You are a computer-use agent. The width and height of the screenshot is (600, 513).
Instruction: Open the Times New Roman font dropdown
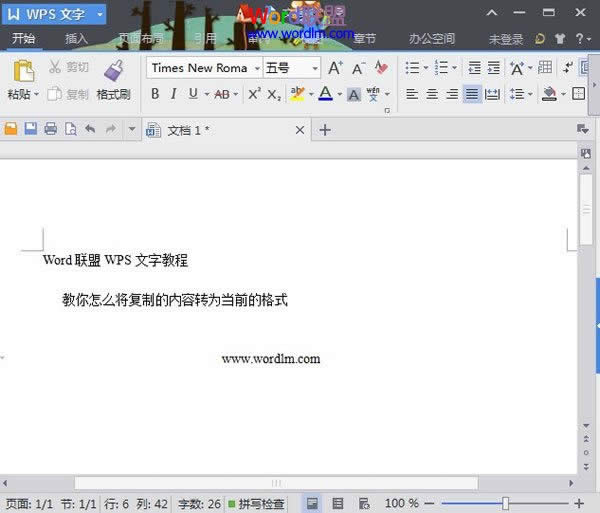click(x=257, y=68)
